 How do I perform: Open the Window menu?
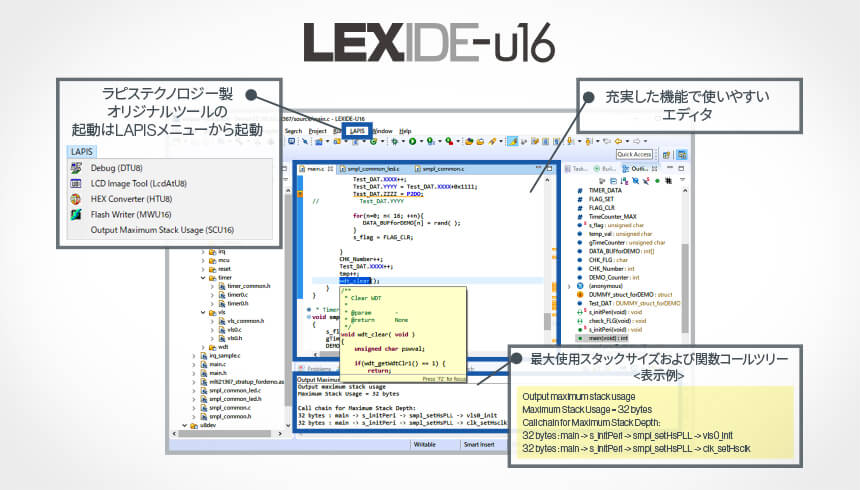pos(382,131)
